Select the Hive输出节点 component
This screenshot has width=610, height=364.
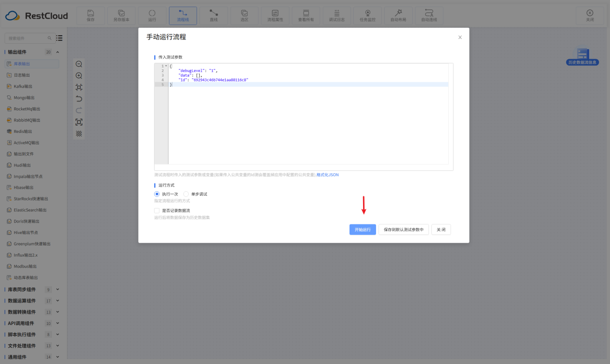coord(32,233)
